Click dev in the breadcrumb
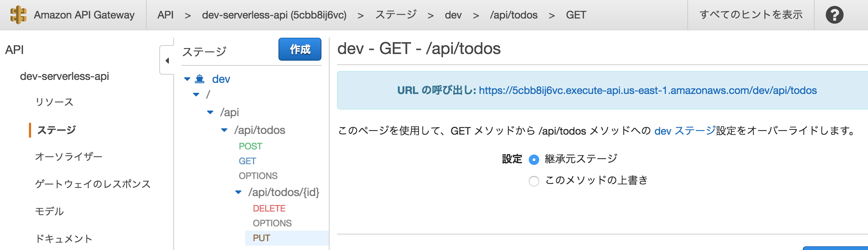Image resolution: width=868 pixels, height=250 pixels. (453, 15)
